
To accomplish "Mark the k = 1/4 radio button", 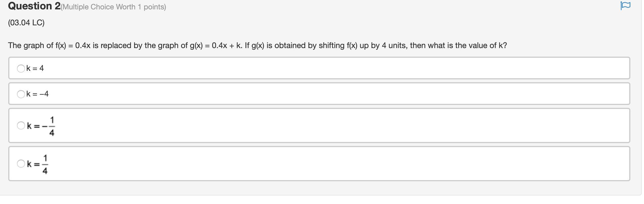I will [21, 164].
